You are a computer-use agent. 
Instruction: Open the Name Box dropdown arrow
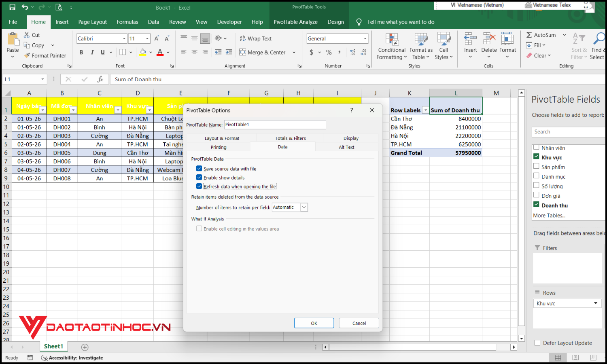click(42, 79)
